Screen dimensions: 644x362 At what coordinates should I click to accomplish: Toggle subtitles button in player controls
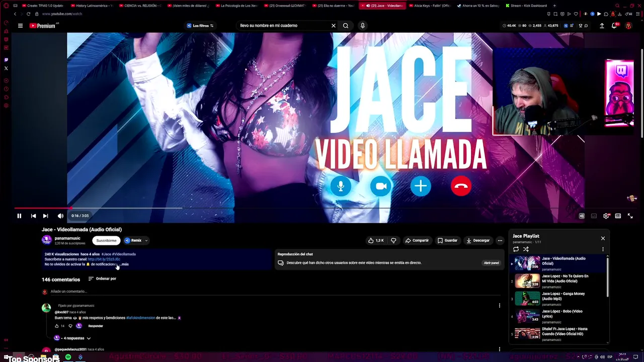594,216
